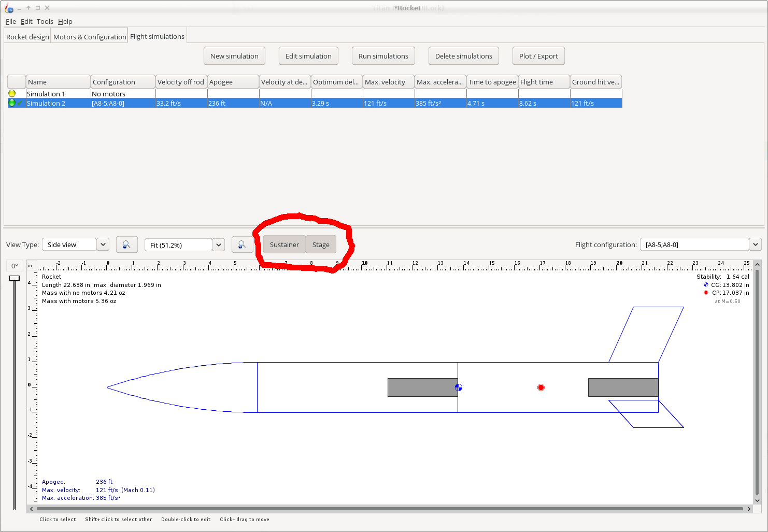The height and width of the screenshot is (532, 768).
Task: Click the CG legend icon near Stability readout
Action: [705, 284]
